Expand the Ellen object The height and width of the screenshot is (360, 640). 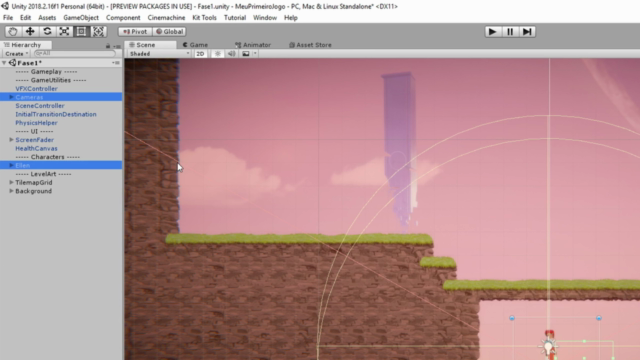pyautogui.click(x=11, y=165)
